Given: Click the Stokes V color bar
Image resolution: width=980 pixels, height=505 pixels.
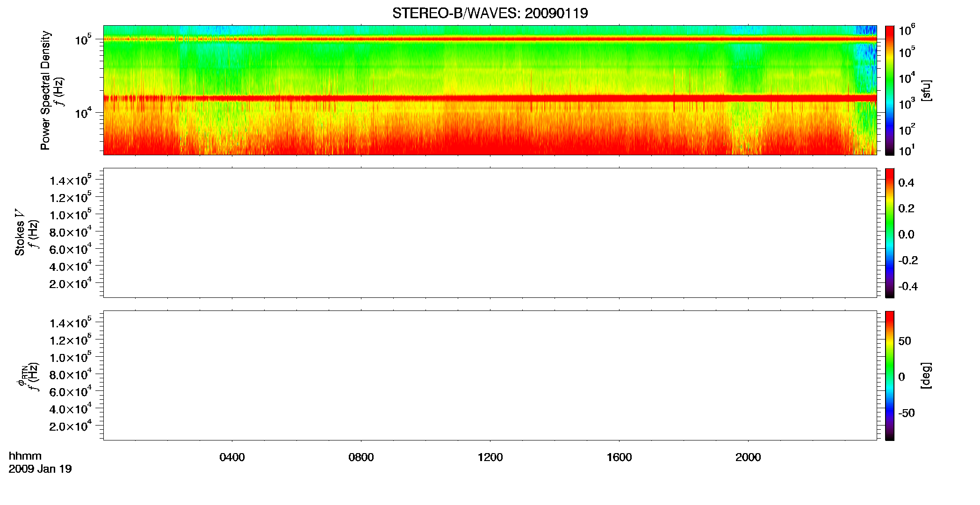Looking at the screenshot, I should click(x=890, y=233).
